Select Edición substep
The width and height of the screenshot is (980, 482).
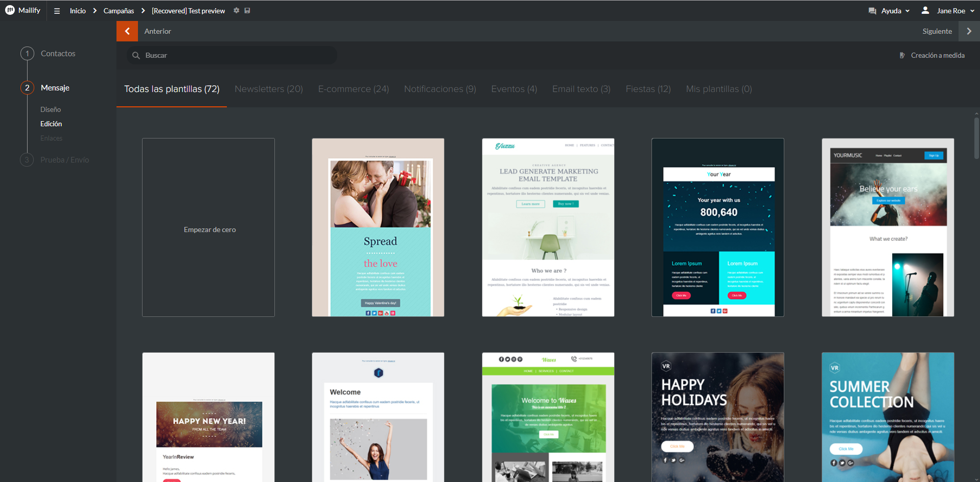pos(51,124)
